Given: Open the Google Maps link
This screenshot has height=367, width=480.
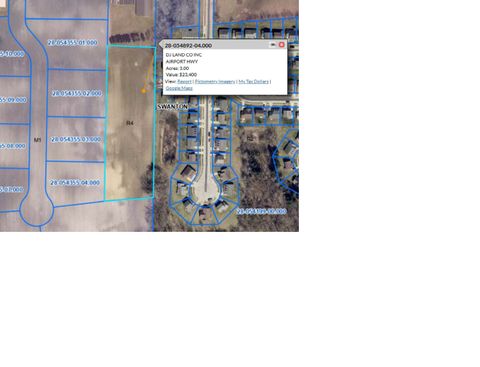Looking at the screenshot, I should [179, 88].
